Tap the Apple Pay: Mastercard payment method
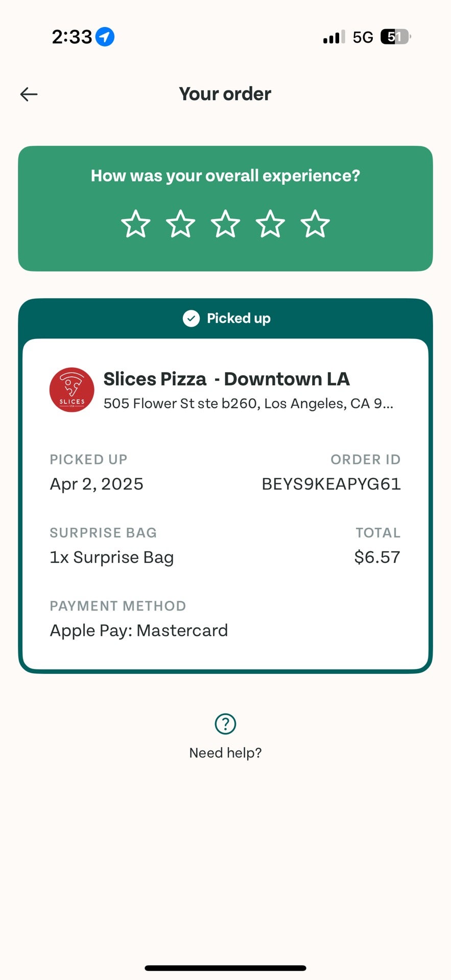 click(x=139, y=630)
